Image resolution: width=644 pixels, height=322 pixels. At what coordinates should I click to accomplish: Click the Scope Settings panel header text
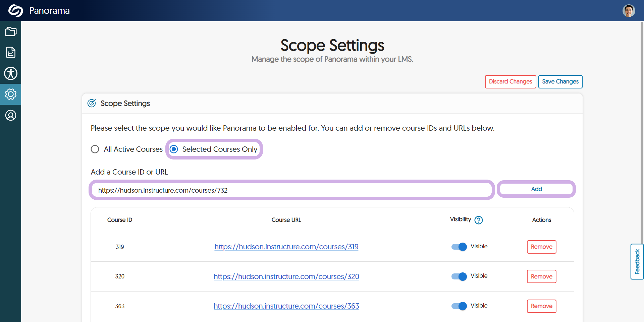click(125, 103)
